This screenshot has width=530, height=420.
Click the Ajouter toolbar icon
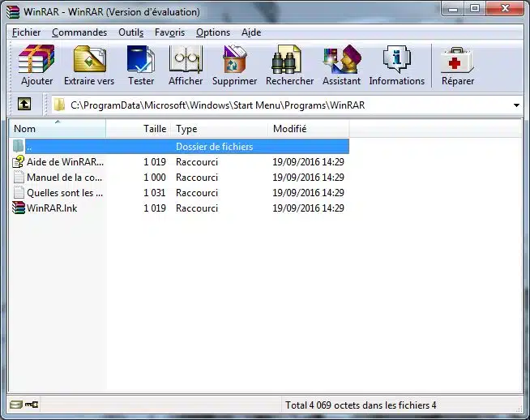(36, 59)
